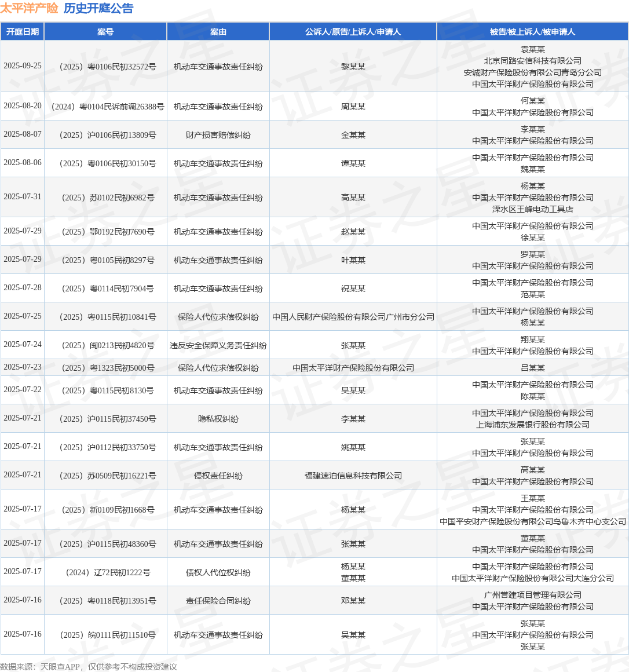This screenshot has height=672, width=629.
Task: Click defendant 广州营建项目管理有限公司
Action: pos(533,595)
